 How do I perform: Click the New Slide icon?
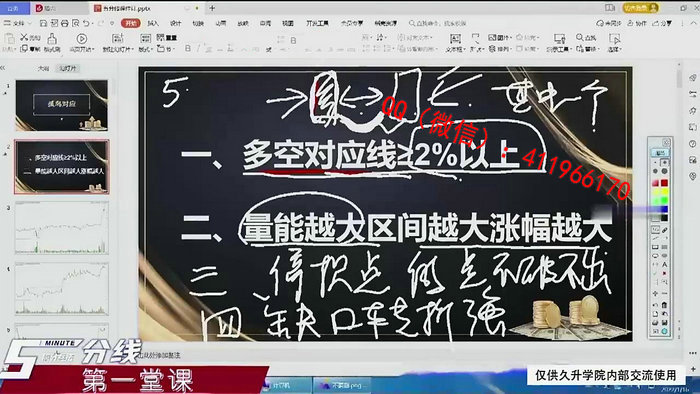117,38
